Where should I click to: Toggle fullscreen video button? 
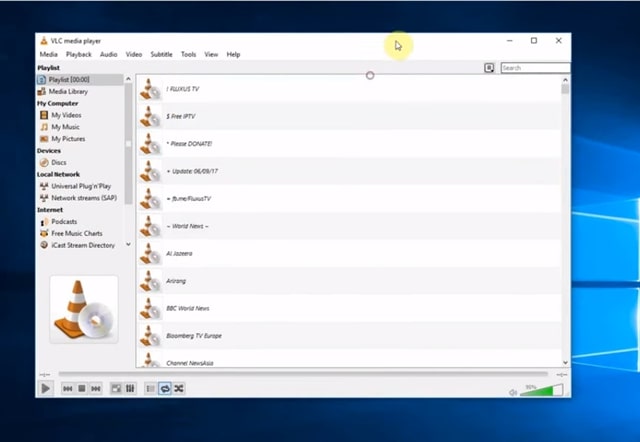(116, 389)
